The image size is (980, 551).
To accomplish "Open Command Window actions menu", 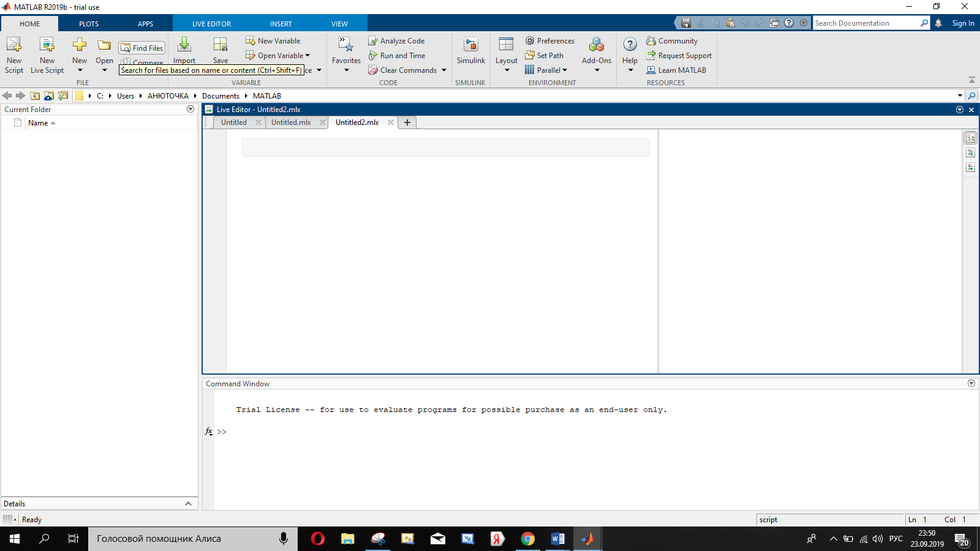I will [x=971, y=383].
